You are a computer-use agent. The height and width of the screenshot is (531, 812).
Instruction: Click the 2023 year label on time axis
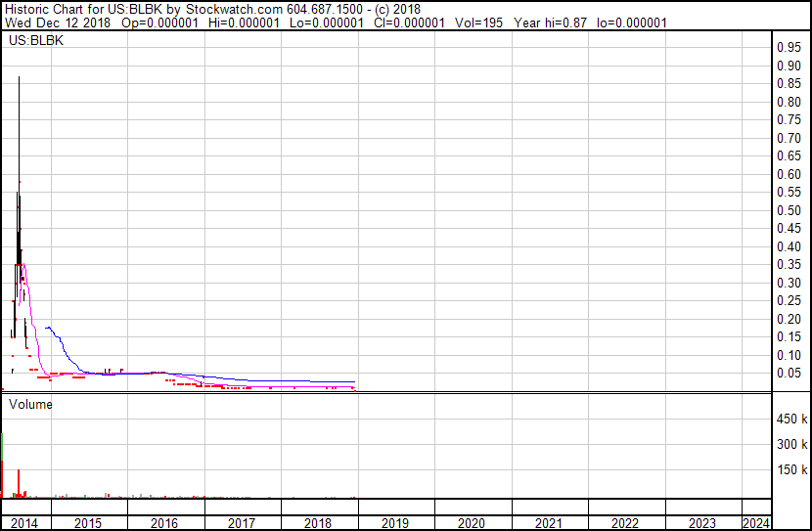coord(701,523)
